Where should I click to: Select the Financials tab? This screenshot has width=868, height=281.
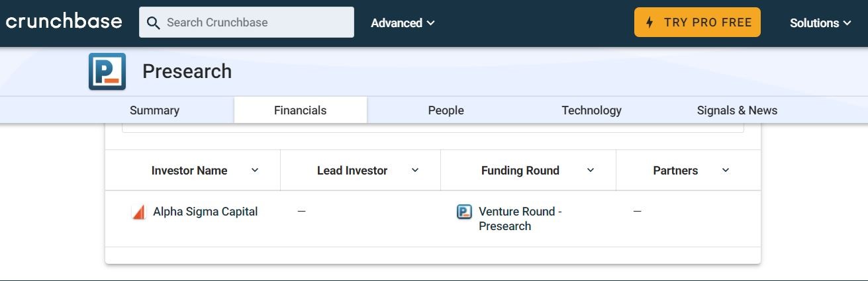301,110
